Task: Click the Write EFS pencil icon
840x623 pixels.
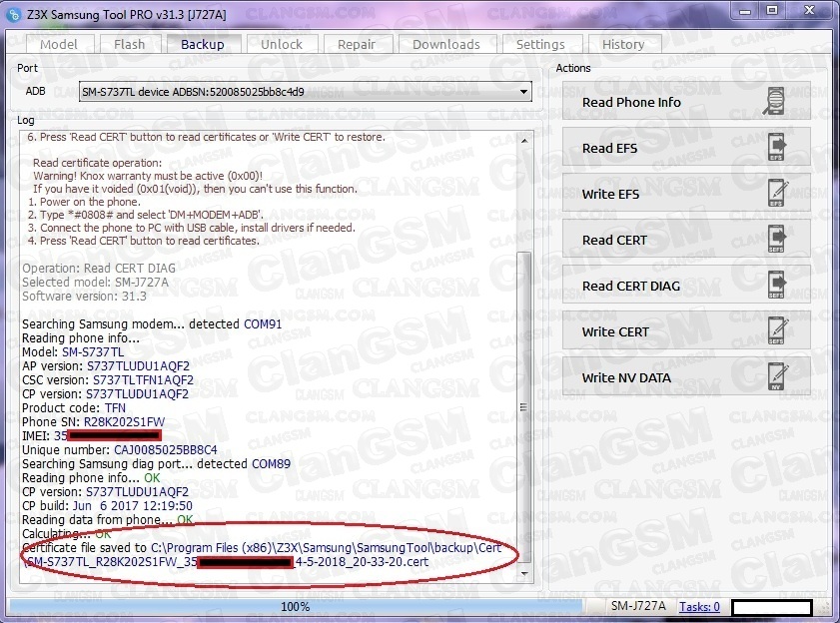Action: (x=778, y=194)
